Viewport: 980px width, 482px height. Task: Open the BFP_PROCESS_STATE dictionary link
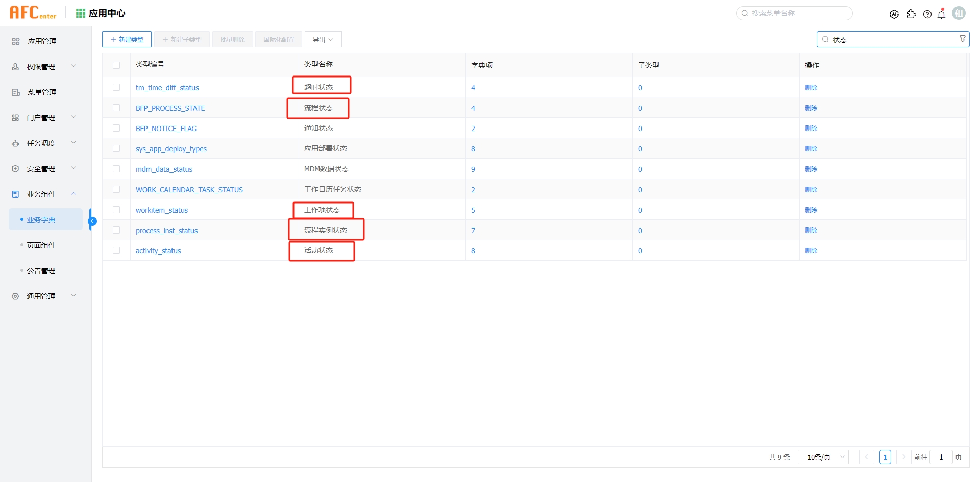coord(170,108)
